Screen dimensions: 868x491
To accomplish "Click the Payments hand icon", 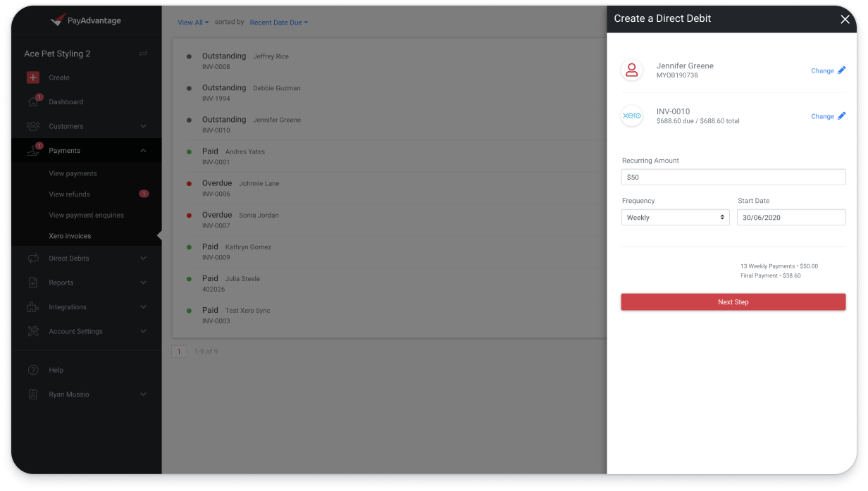I will (33, 151).
